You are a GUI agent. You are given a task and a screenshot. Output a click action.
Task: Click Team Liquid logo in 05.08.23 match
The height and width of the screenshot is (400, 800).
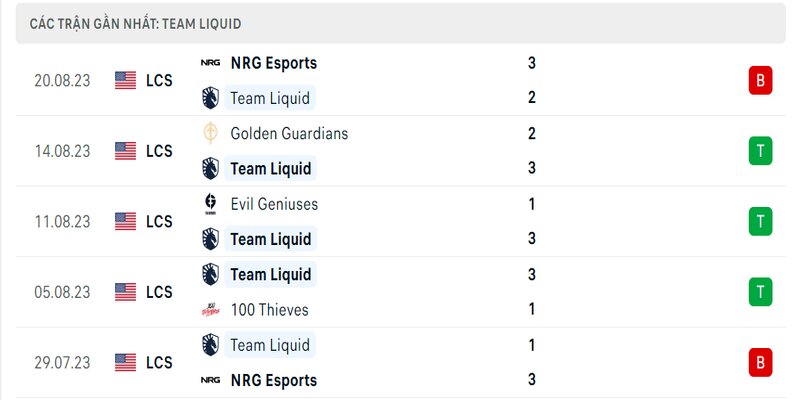coord(210,274)
